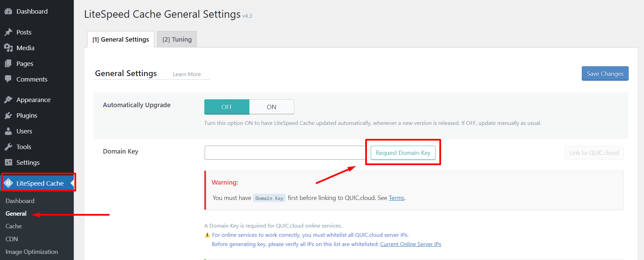Click the 'Domain Key' setting label
The image size is (644, 260).
pos(121,151)
